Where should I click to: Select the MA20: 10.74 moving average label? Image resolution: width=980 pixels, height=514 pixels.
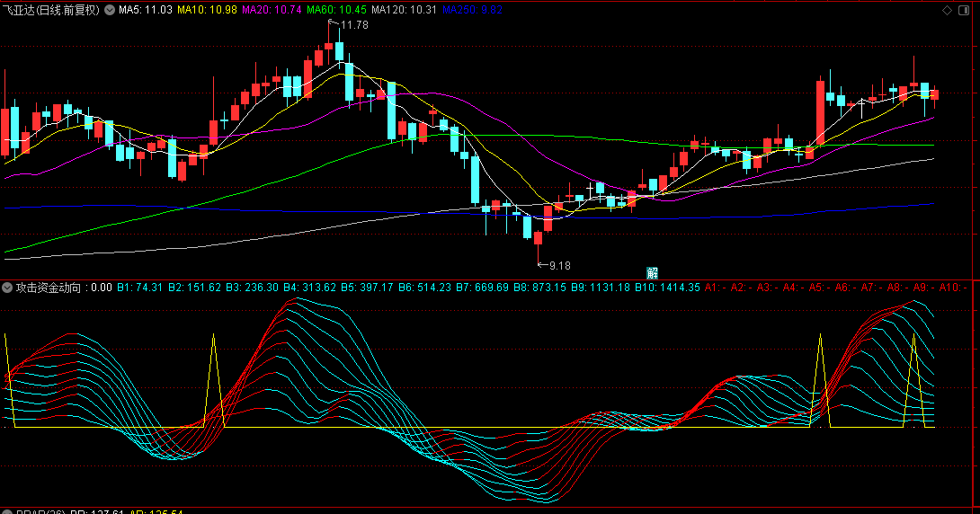tap(272, 10)
